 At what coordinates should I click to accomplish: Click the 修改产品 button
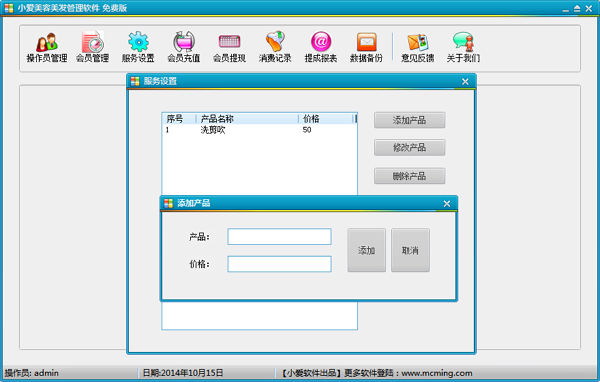[x=409, y=147]
